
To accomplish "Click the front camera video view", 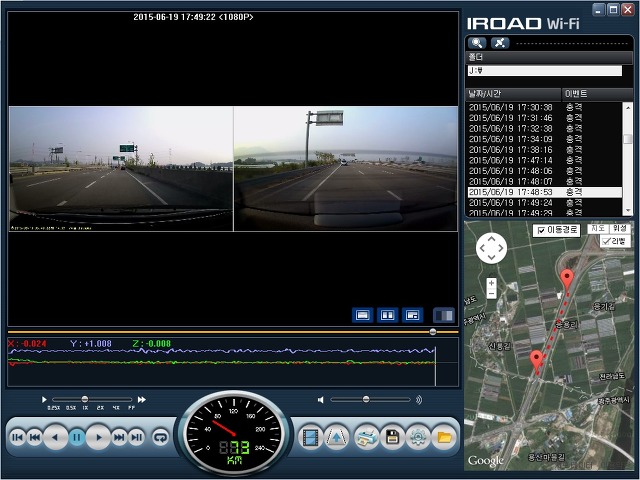I will click(121, 169).
